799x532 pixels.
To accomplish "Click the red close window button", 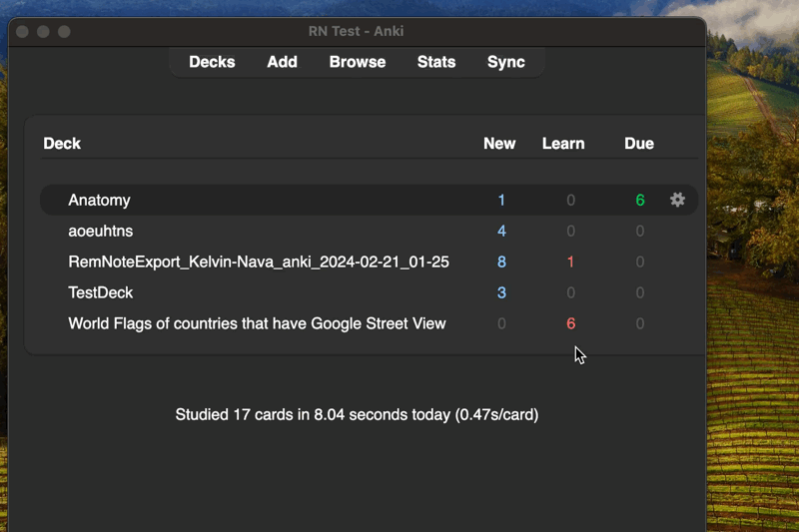I will 23,32.
